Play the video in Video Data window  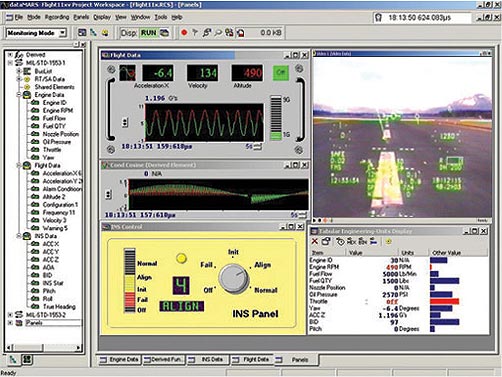coord(314,220)
